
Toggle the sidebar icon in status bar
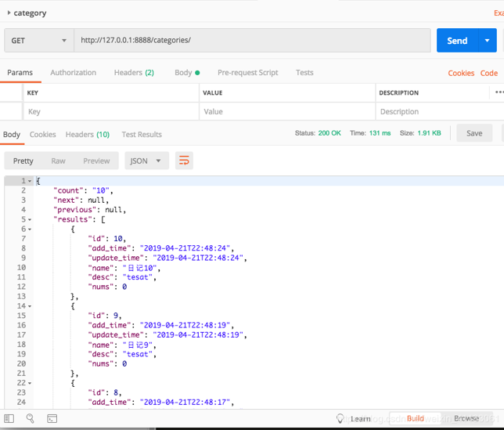(9, 418)
